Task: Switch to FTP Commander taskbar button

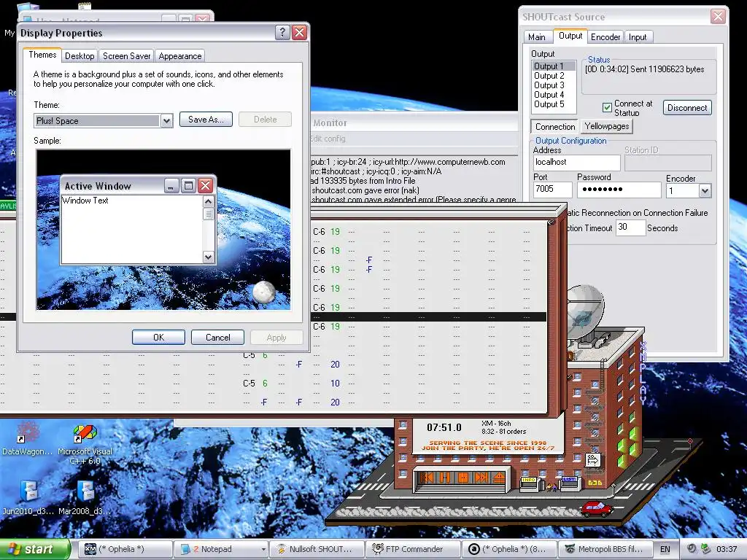Action: (x=413, y=549)
